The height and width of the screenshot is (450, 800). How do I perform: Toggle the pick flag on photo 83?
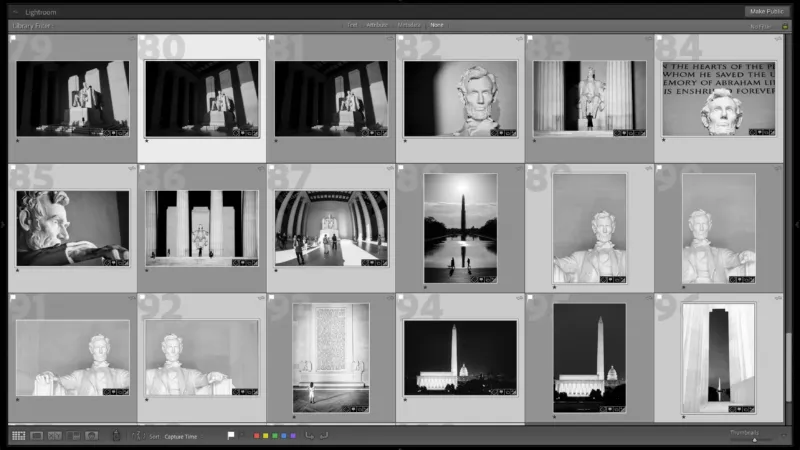coord(530,38)
